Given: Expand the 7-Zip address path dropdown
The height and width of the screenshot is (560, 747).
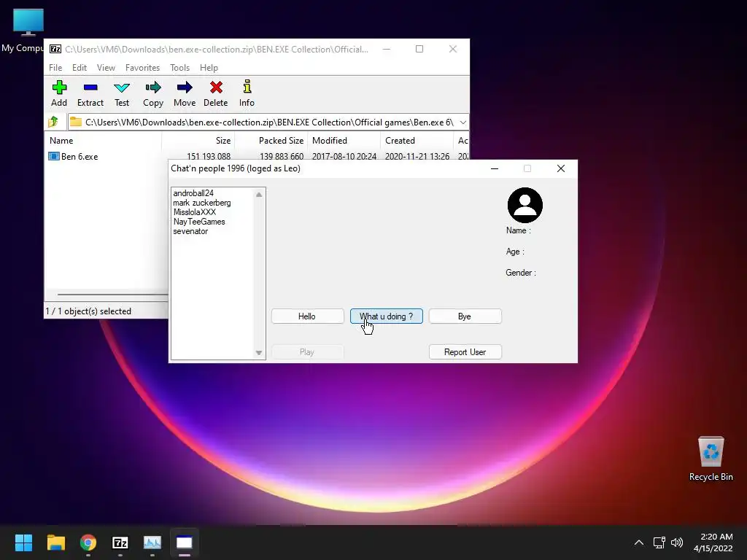Looking at the screenshot, I should [462, 122].
